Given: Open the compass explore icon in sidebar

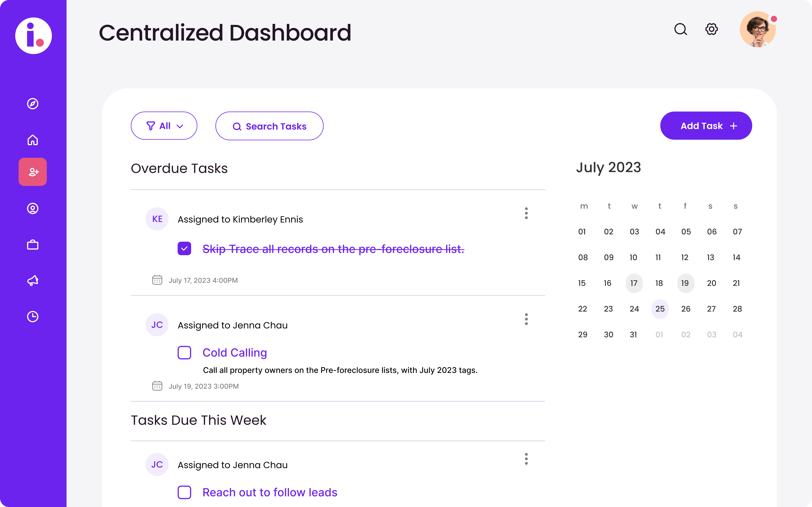Looking at the screenshot, I should click(x=33, y=104).
